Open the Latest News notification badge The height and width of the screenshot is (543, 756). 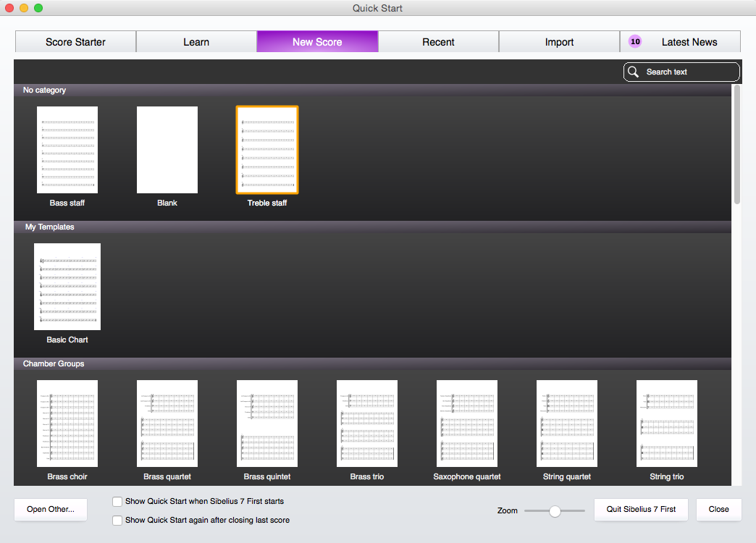635,42
